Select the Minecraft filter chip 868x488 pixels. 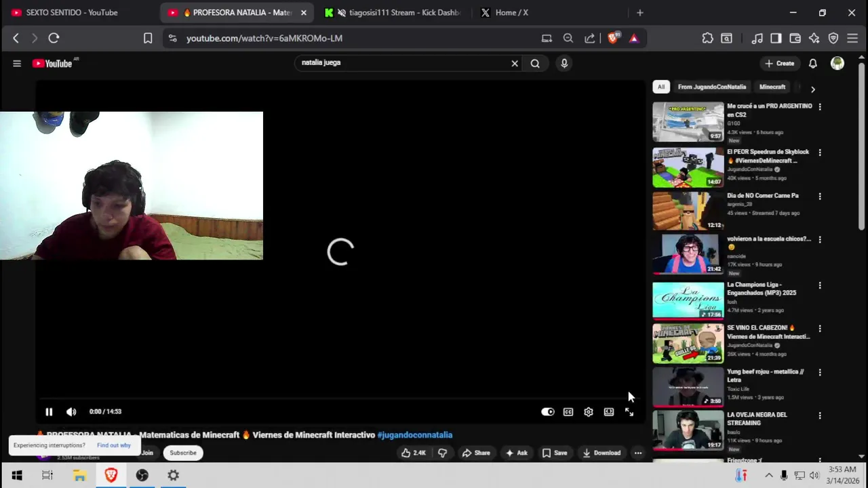coord(772,87)
